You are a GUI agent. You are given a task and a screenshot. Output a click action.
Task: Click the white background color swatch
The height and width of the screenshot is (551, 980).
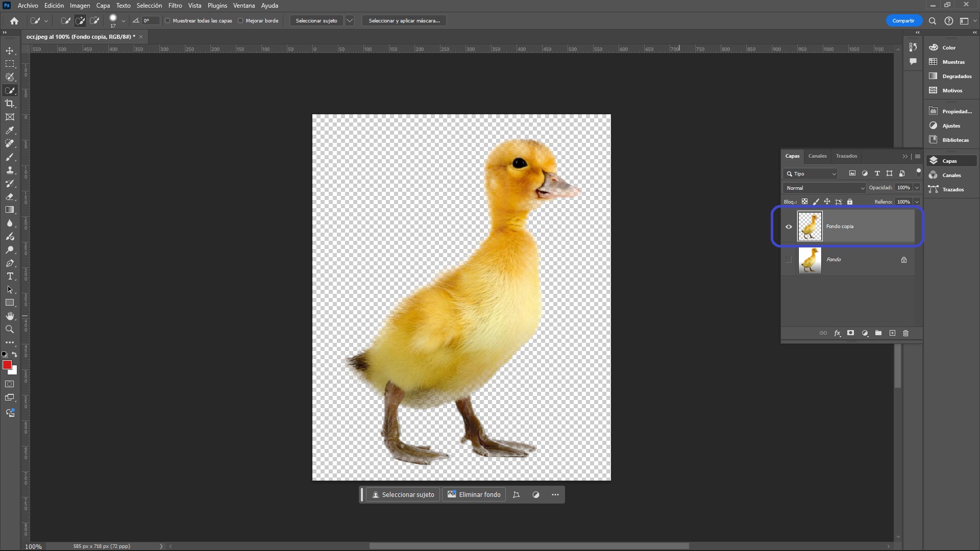point(14,371)
